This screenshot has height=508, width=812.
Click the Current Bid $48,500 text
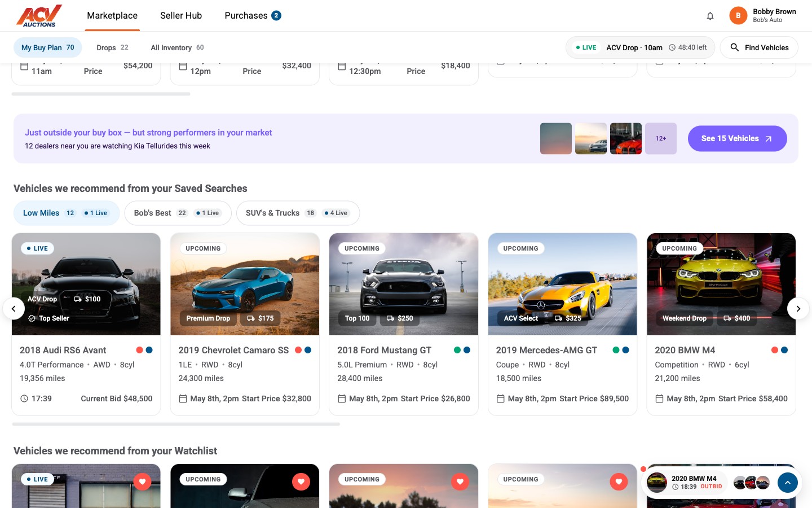(117, 398)
